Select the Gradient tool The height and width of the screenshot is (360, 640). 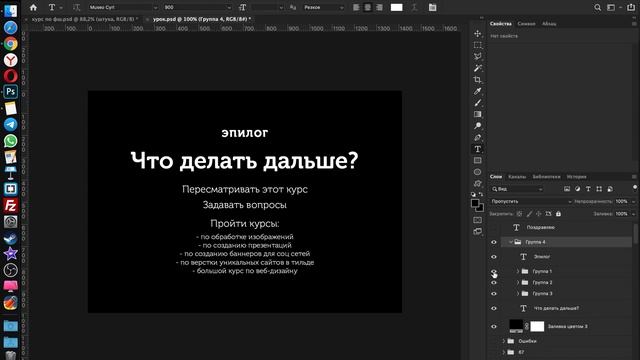[x=478, y=114]
